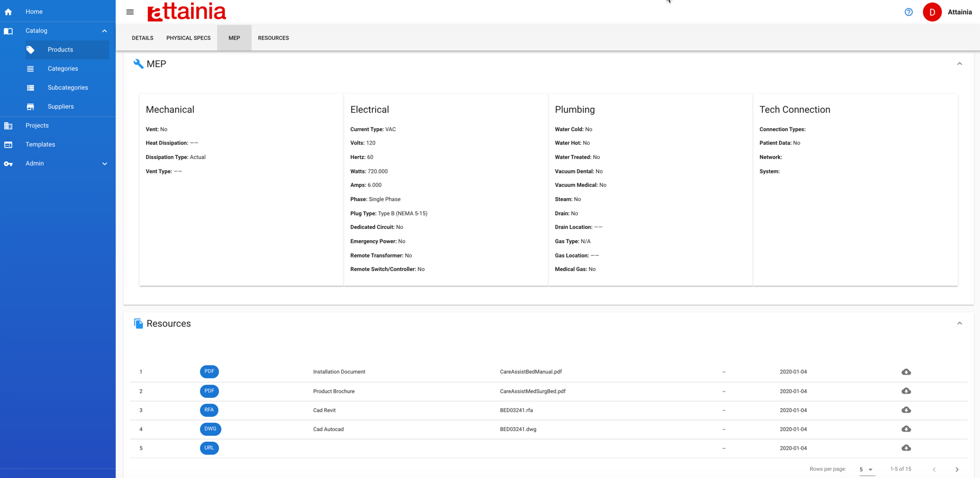Click the DWG chip for Cad Autocad
The image size is (980, 478).
[211, 429]
